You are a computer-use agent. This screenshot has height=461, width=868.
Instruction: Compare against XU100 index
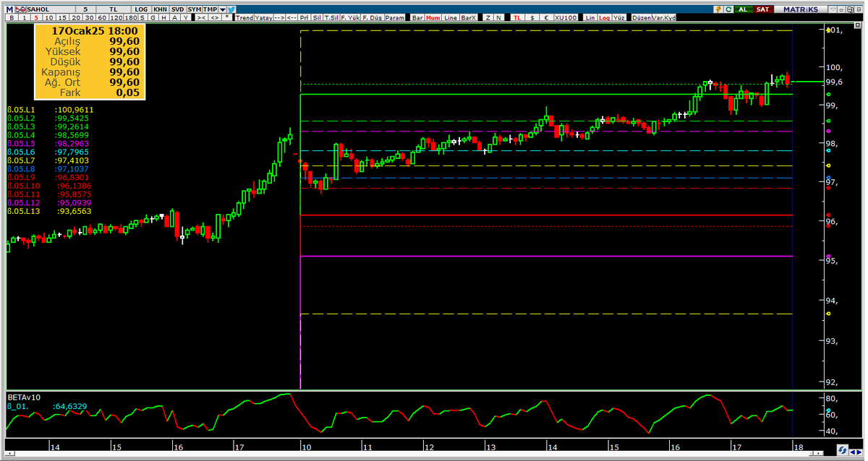coord(566,17)
